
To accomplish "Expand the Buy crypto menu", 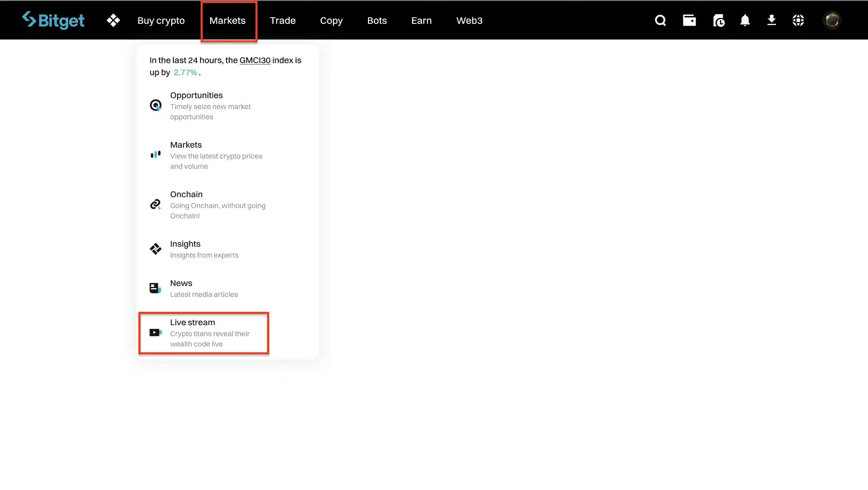I will 161,21.
